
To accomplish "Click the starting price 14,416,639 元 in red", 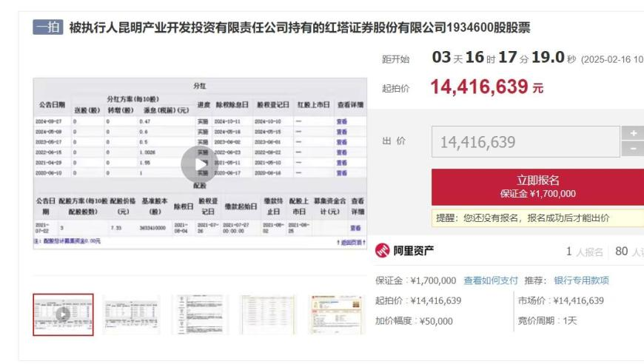I will click(486, 87).
